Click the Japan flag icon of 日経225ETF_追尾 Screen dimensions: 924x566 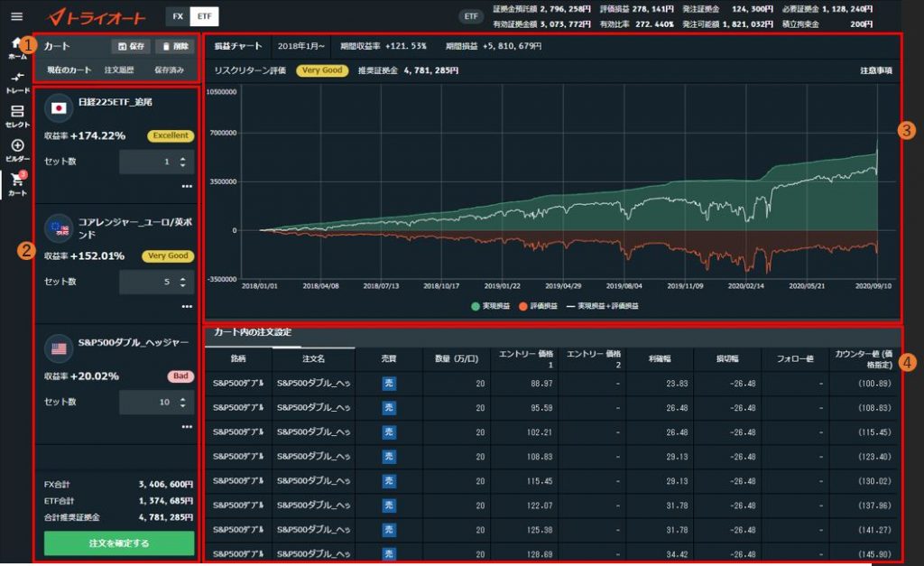point(59,108)
